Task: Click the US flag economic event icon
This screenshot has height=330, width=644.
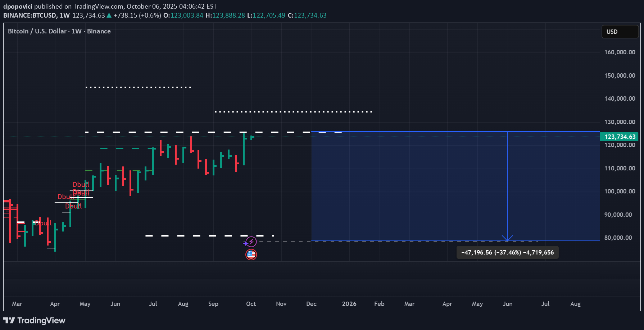Action: [251, 254]
